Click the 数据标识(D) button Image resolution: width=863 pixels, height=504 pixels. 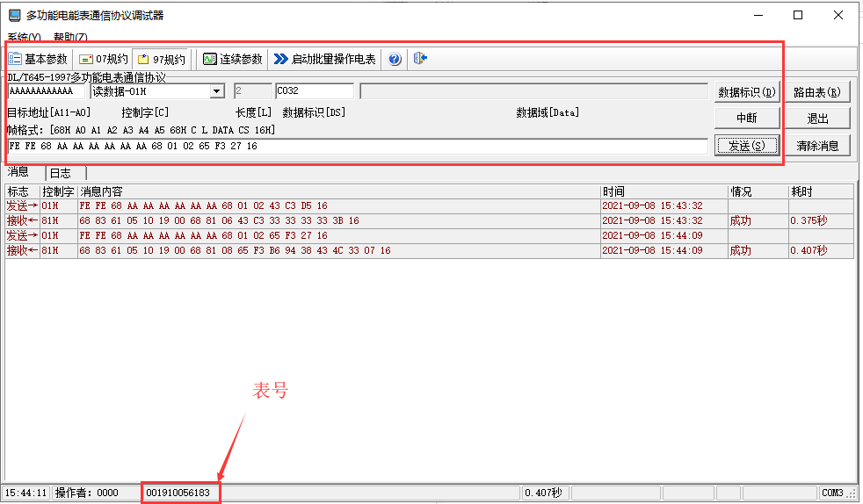coord(747,92)
